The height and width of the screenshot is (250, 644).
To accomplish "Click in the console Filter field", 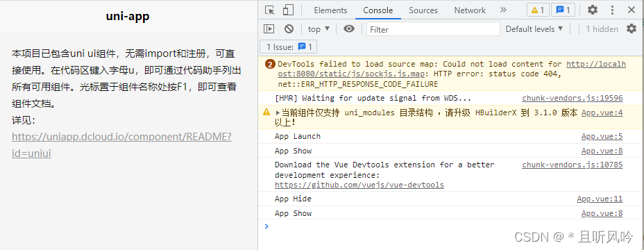I will pos(433,29).
